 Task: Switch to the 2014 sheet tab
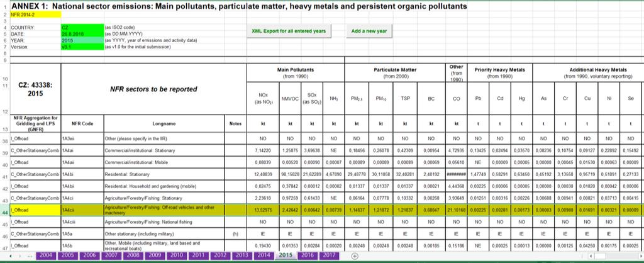click(x=264, y=255)
